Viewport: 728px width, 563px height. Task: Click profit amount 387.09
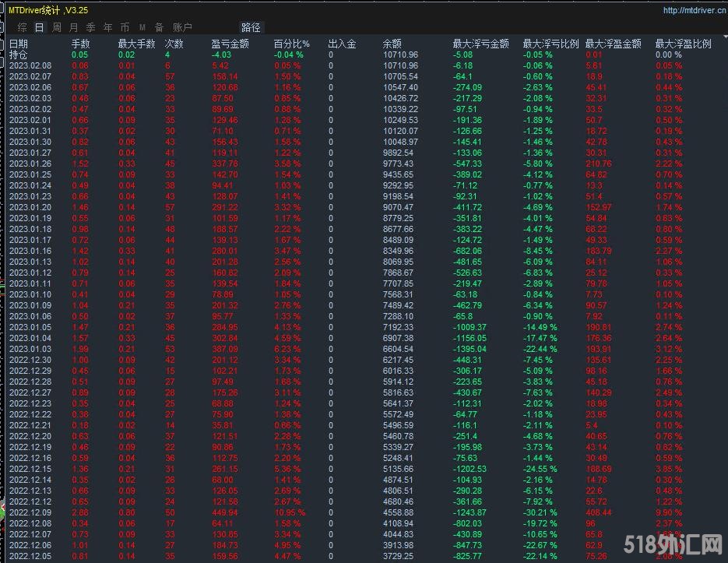tap(225, 349)
